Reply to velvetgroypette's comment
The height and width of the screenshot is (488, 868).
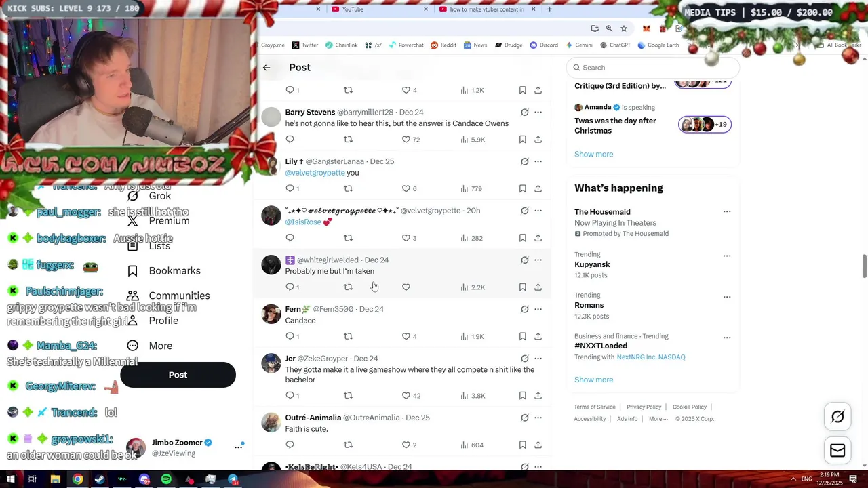point(290,238)
